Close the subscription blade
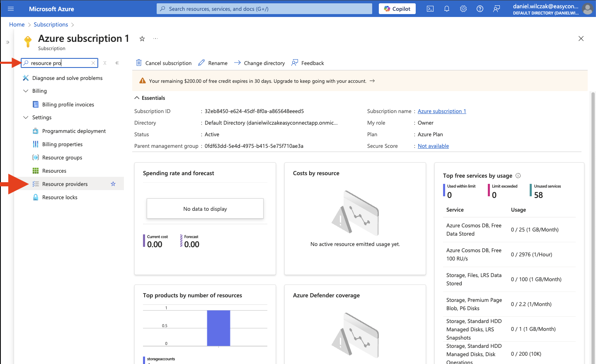596x364 pixels. pos(581,39)
